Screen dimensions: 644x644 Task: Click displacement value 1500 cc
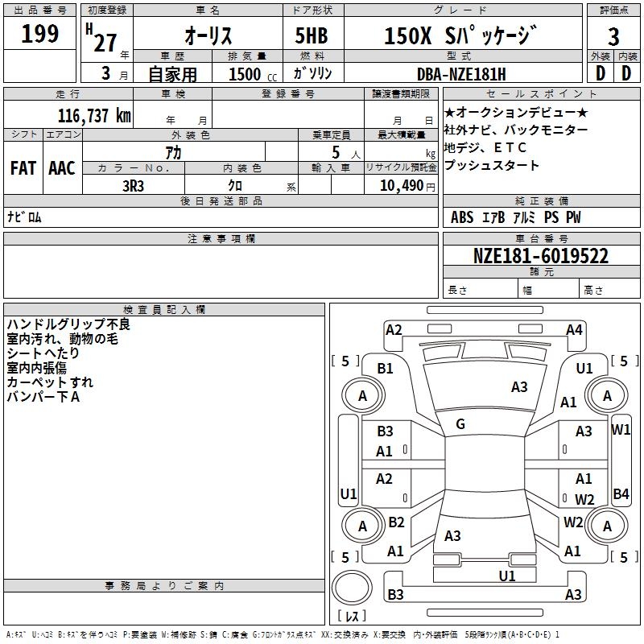[253, 74]
